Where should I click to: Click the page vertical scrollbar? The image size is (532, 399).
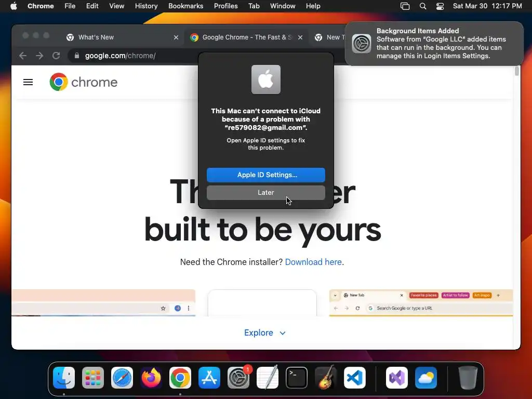(x=517, y=71)
